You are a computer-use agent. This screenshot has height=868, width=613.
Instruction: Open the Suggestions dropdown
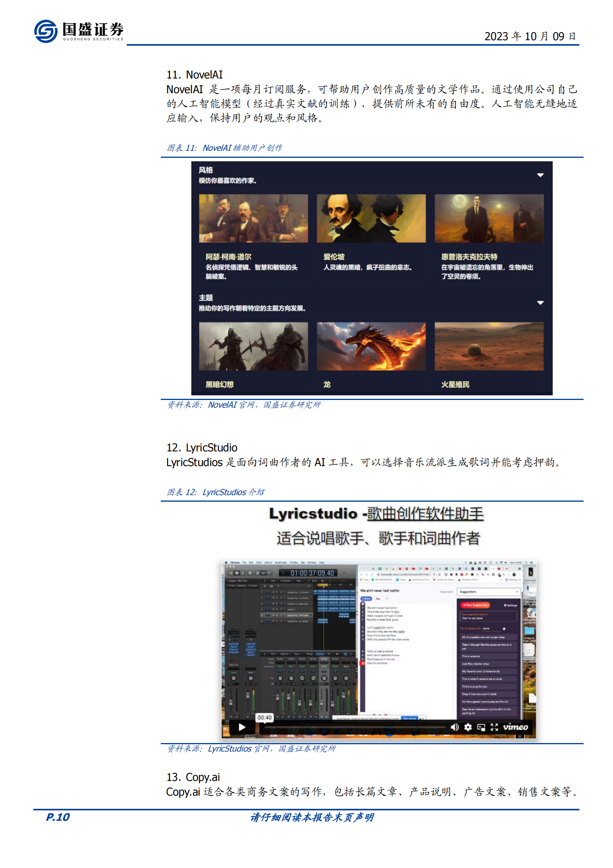(489, 592)
